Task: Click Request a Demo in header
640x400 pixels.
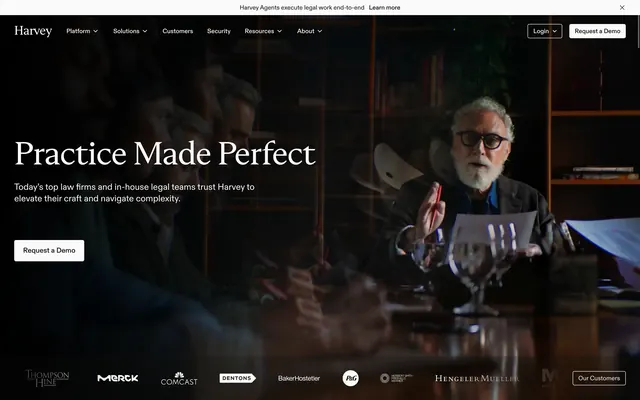Action: coord(597,31)
